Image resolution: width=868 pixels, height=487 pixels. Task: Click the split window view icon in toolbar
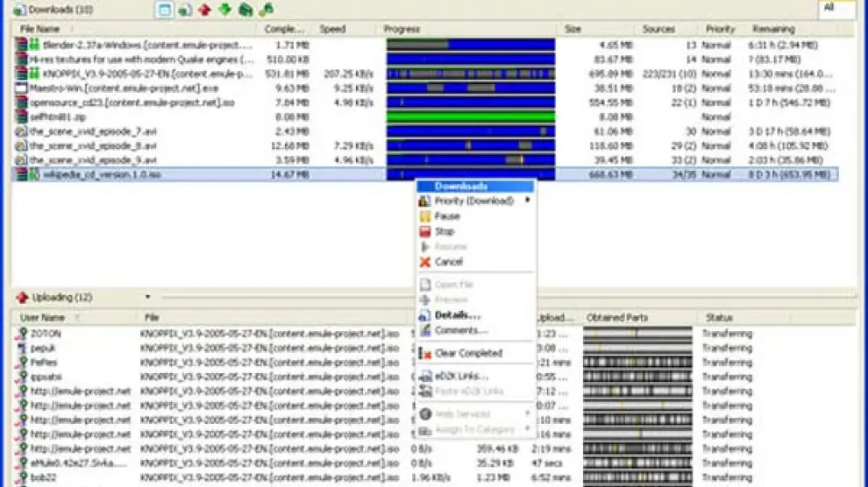pos(164,10)
